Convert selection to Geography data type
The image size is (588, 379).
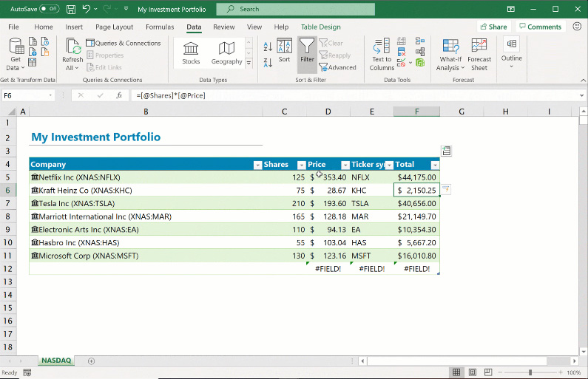(x=226, y=52)
